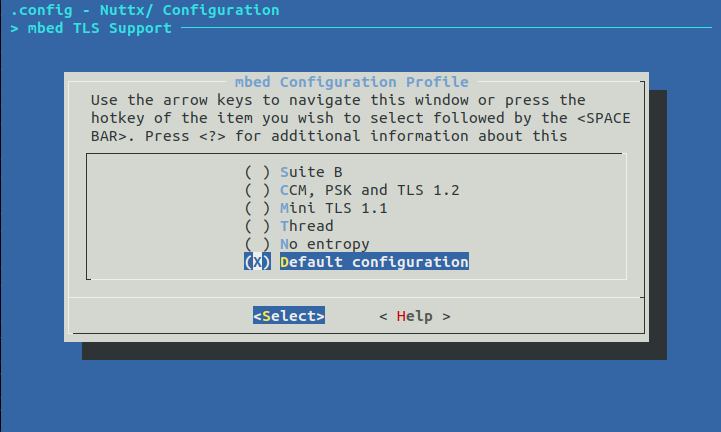Viewport: 721px width, 432px height.
Task: Click the <Select> button
Action: pos(289,316)
